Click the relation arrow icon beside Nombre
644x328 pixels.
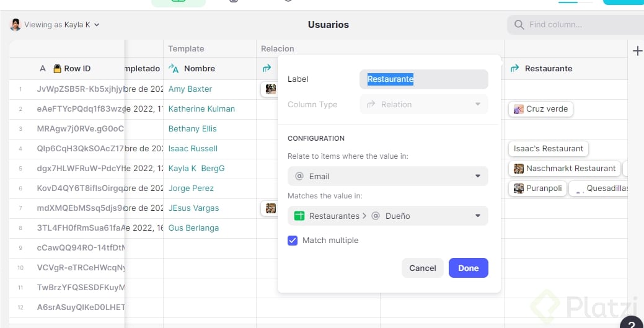(174, 69)
